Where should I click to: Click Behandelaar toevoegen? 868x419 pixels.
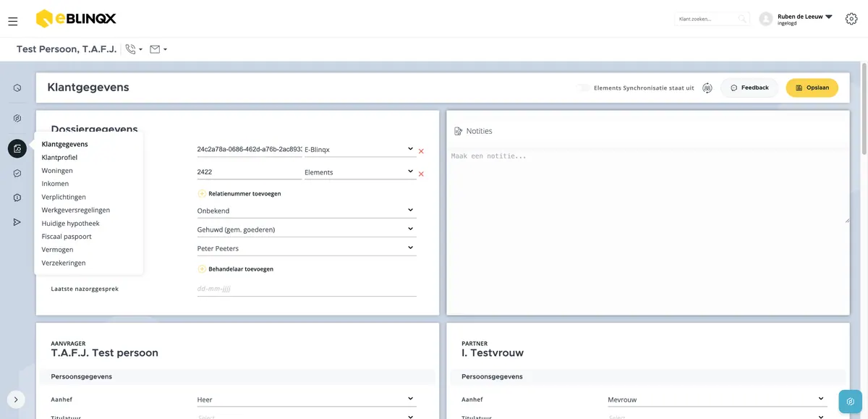236,268
